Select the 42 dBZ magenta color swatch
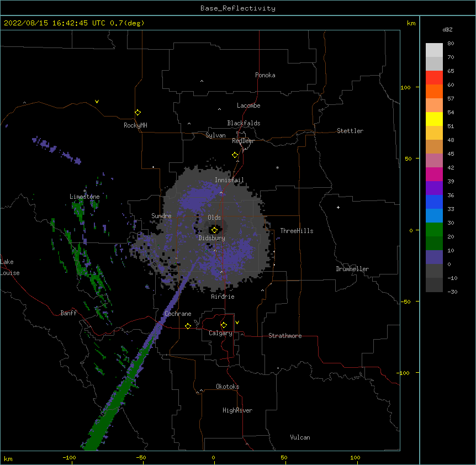Image resolution: width=476 pixels, height=465 pixels. pyautogui.click(x=434, y=174)
